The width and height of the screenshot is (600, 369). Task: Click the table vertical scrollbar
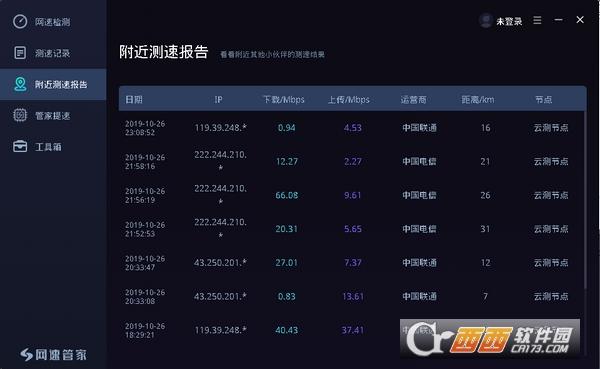tap(585, 199)
